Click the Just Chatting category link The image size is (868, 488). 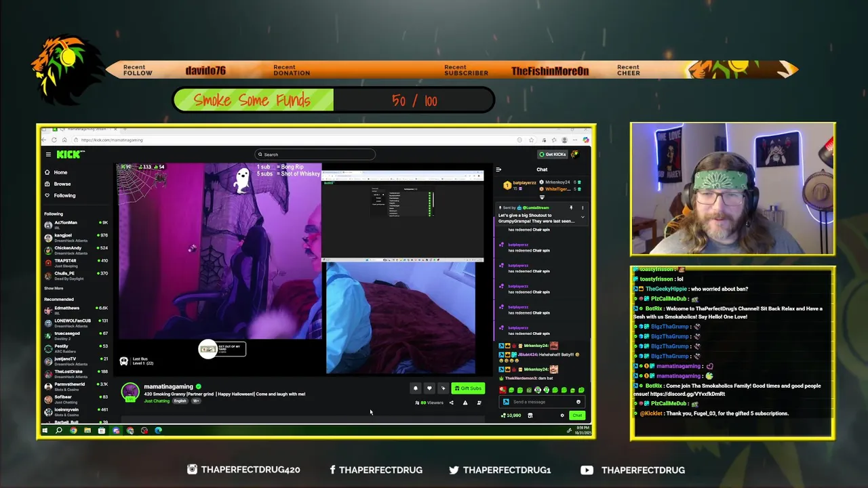point(157,401)
